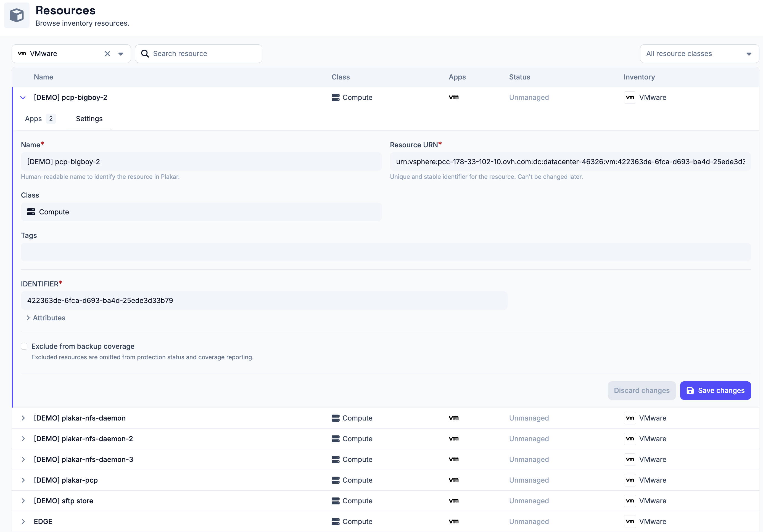This screenshot has height=532, width=763.
Task: Expand the [DEMO] plakar-nfs-daemon-2 row
Action: (23, 439)
